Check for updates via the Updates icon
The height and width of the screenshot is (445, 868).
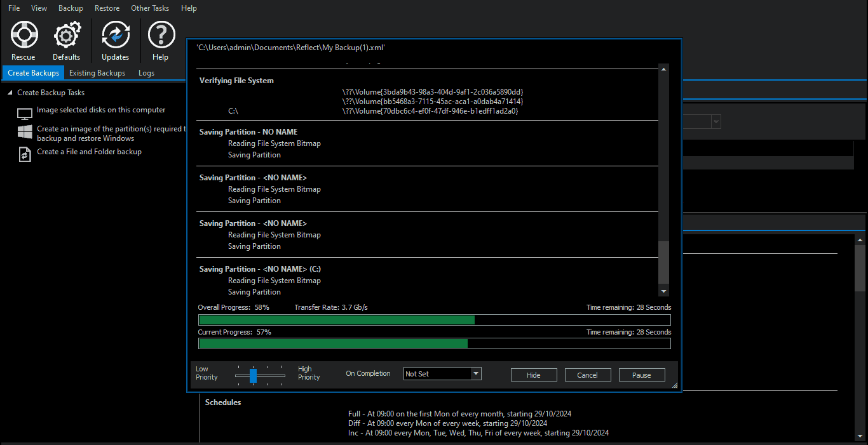click(115, 35)
